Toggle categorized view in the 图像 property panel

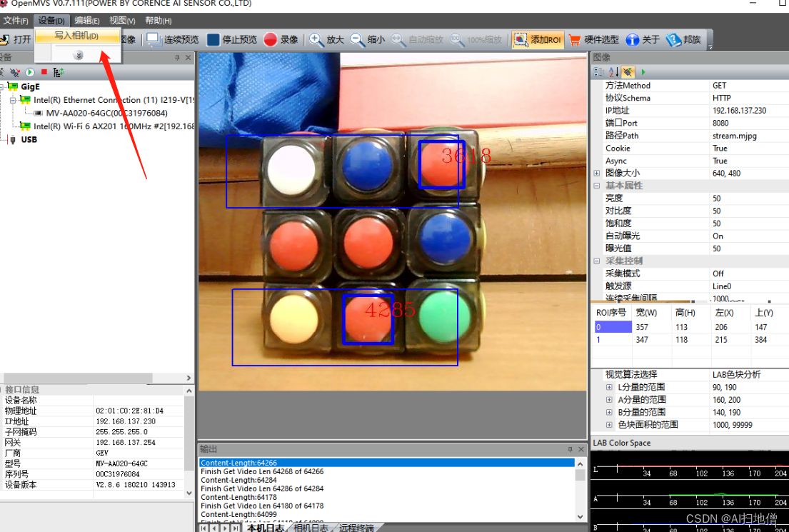click(597, 71)
